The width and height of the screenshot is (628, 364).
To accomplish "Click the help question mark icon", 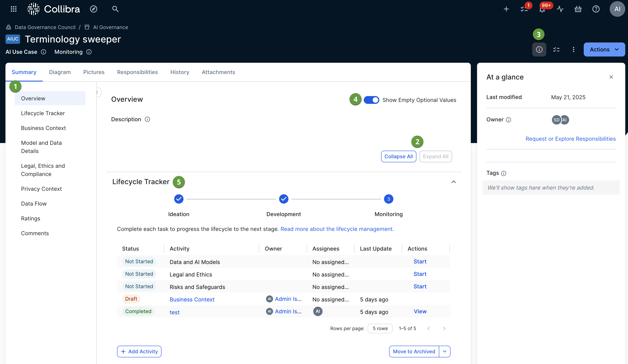I will pos(596,9).
